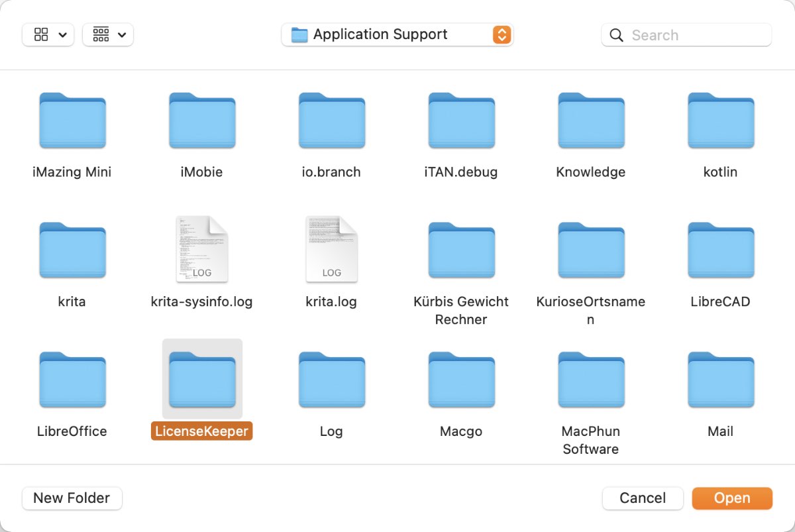
Task: Select the LibreOffice folder icon
Action: tap(72, 380)
